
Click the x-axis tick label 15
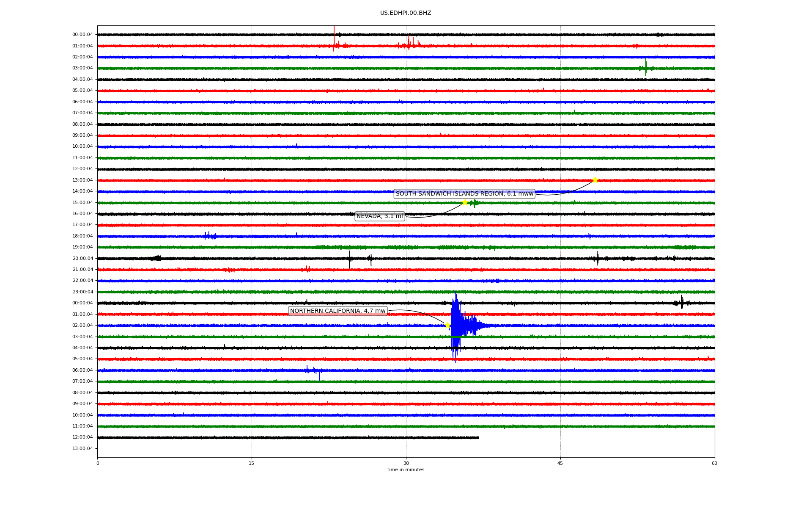click(252, 463)
